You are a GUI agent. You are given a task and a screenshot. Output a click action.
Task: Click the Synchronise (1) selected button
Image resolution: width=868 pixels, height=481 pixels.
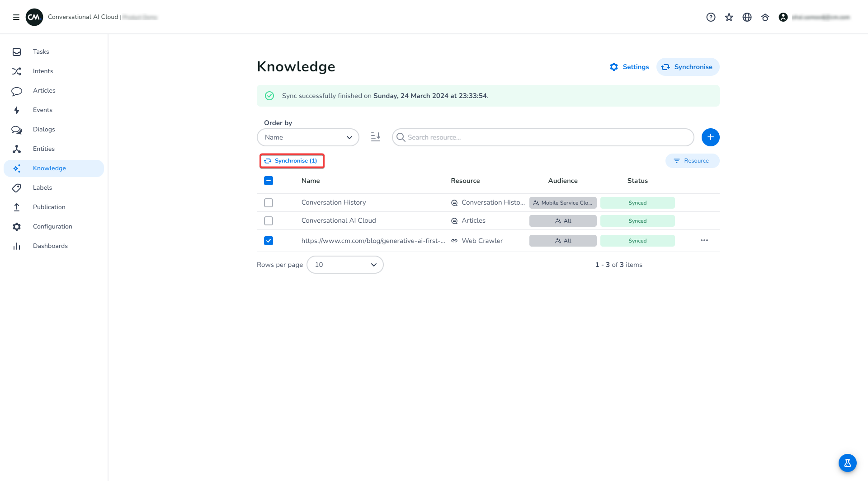click(x=292, y=161)
